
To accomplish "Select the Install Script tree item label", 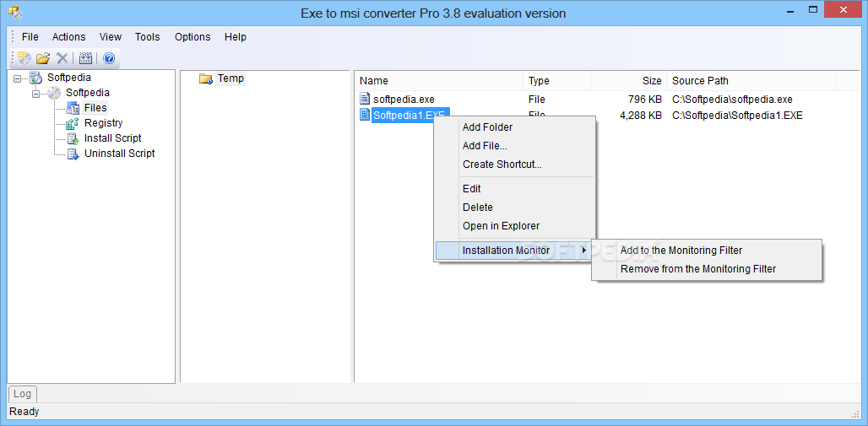I will (113, 138).
